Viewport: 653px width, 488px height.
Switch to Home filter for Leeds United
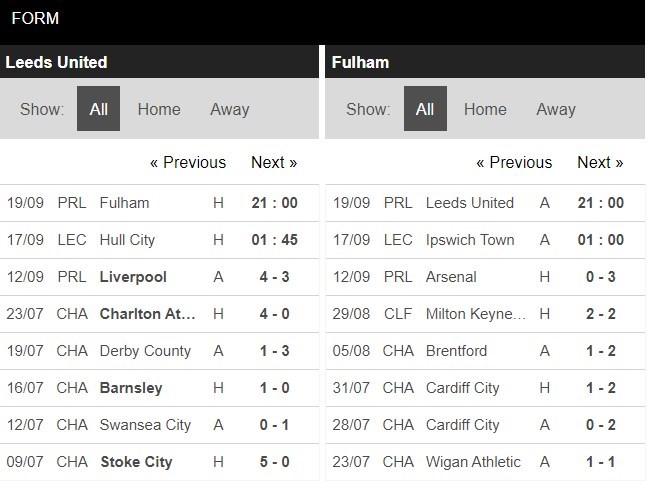point(159,109)
